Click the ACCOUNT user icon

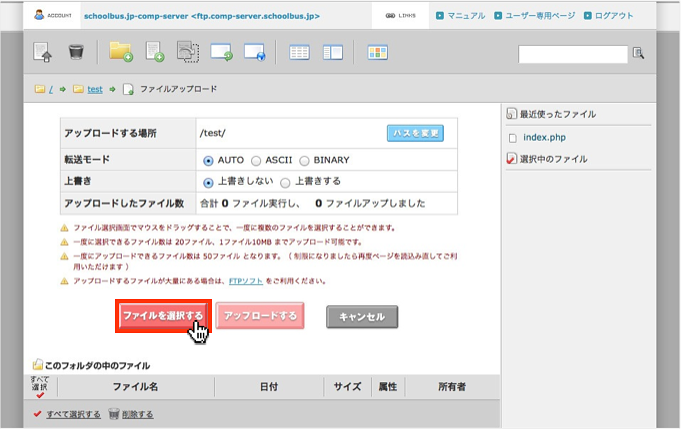point(39,15)
